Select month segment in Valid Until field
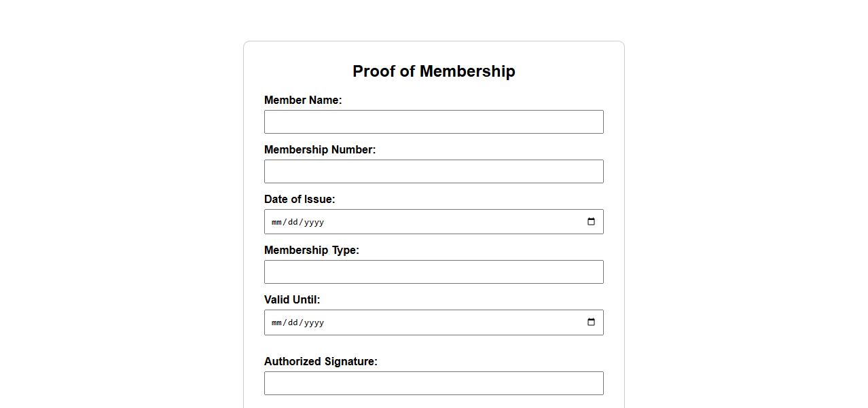Screen dimensions: 868x408 coord(276,322)
